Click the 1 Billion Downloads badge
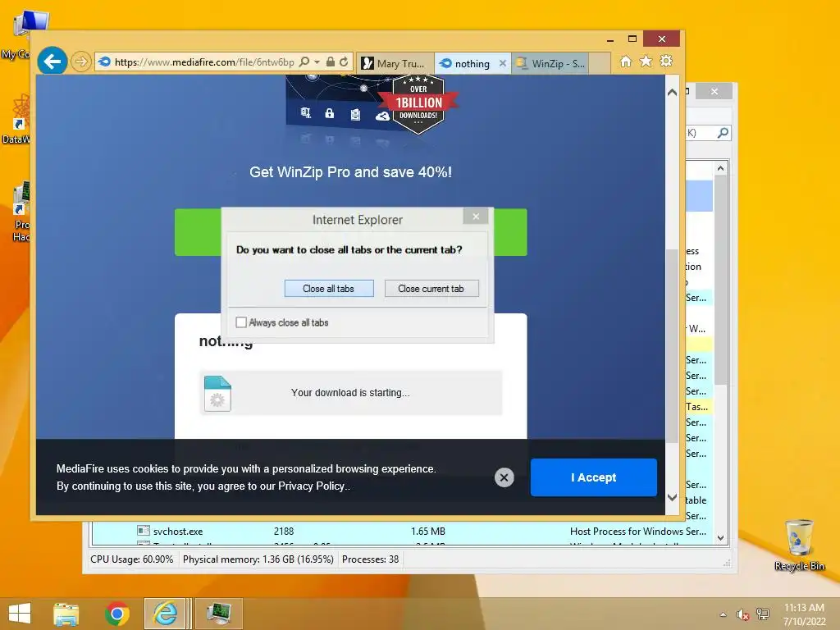This screenshot has height=630, width=840. [x=418, y=104]
